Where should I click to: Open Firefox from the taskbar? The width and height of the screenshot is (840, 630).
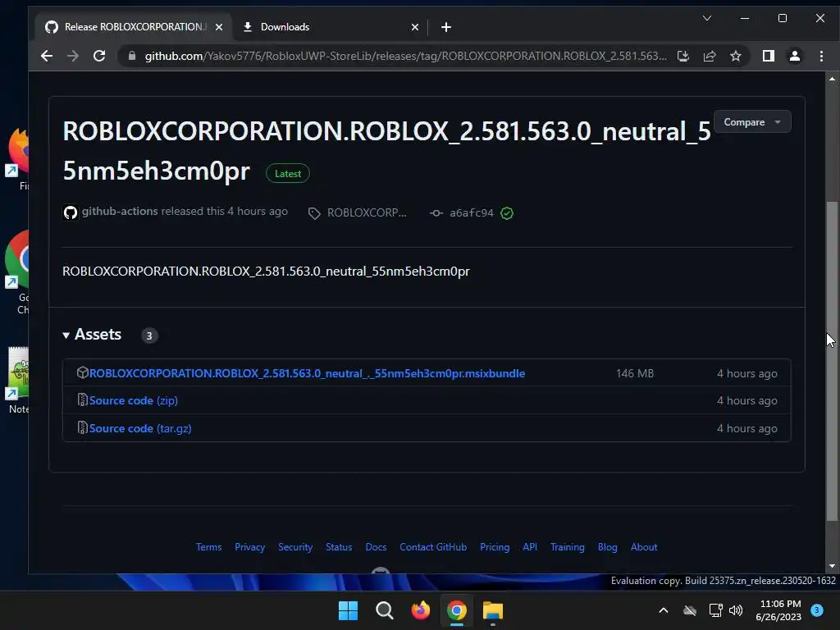coord(421,610)
